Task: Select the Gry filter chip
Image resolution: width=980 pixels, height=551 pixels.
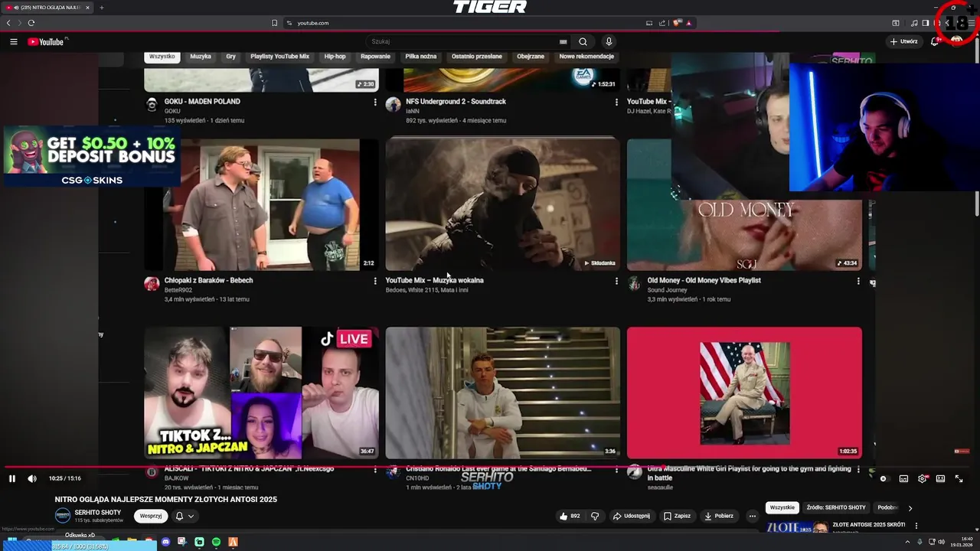Action: coord(230,57)
